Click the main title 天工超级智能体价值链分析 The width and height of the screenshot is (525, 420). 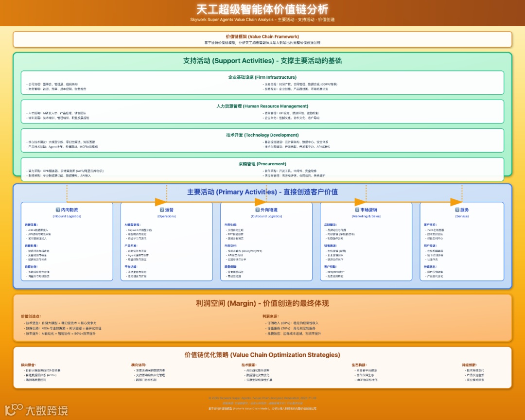pyautogui.click(x=262, y=9)
